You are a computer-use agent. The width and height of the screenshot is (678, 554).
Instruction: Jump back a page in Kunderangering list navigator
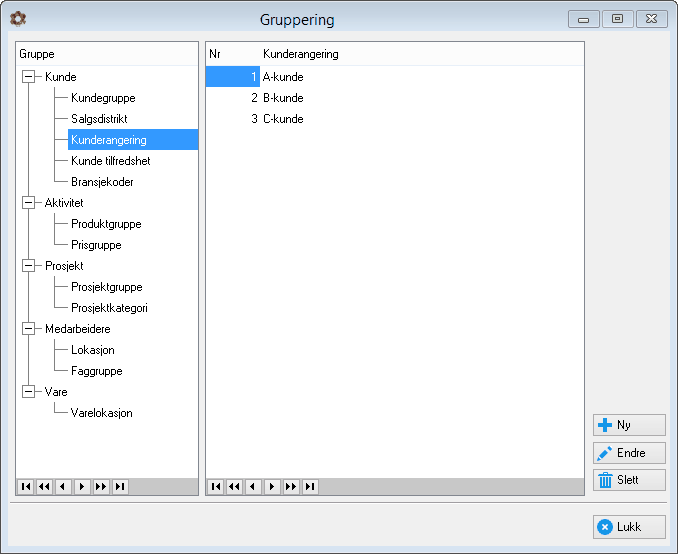234,487
